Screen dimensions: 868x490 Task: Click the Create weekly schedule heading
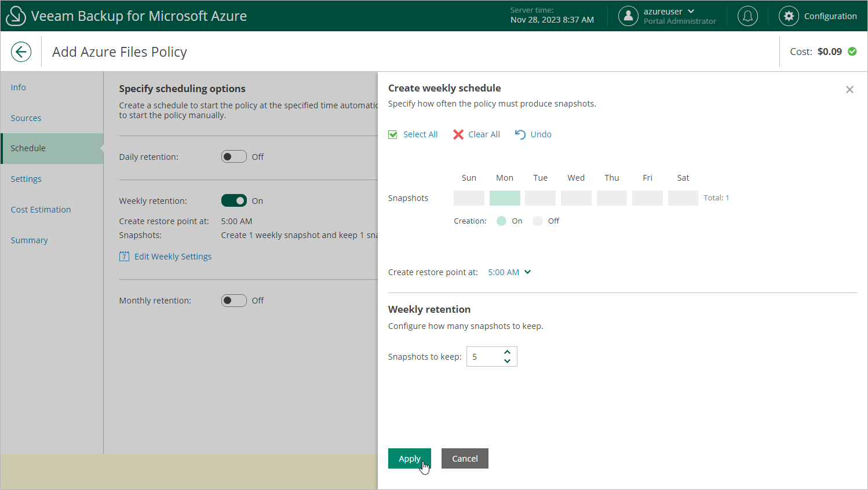tap(444, 88)
